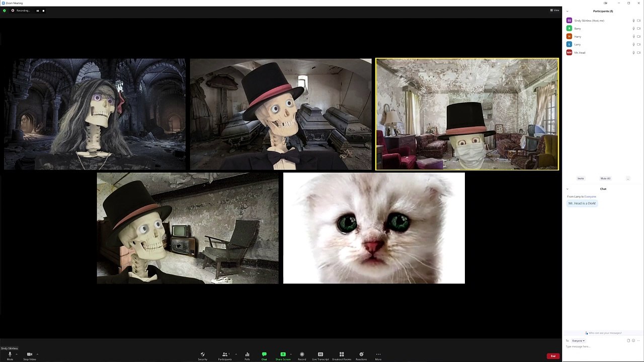
Task: Toggle Larry's camera in participants list
Action: [x=639, y=44]
